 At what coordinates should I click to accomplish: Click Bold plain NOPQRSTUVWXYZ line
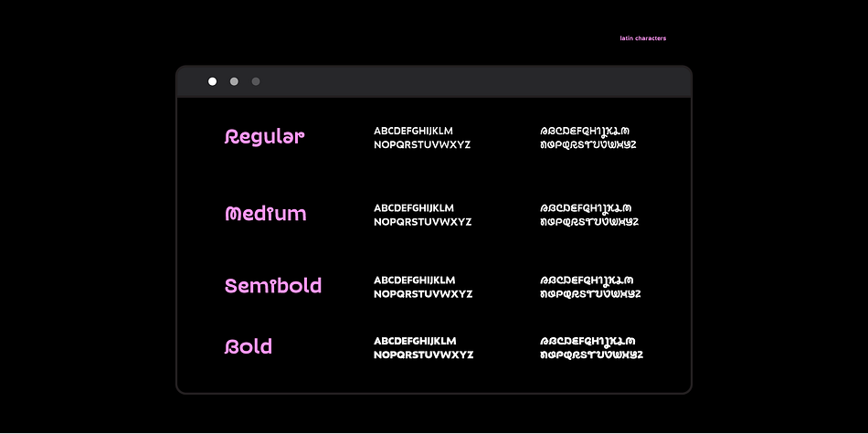click(x=424, y=355)
